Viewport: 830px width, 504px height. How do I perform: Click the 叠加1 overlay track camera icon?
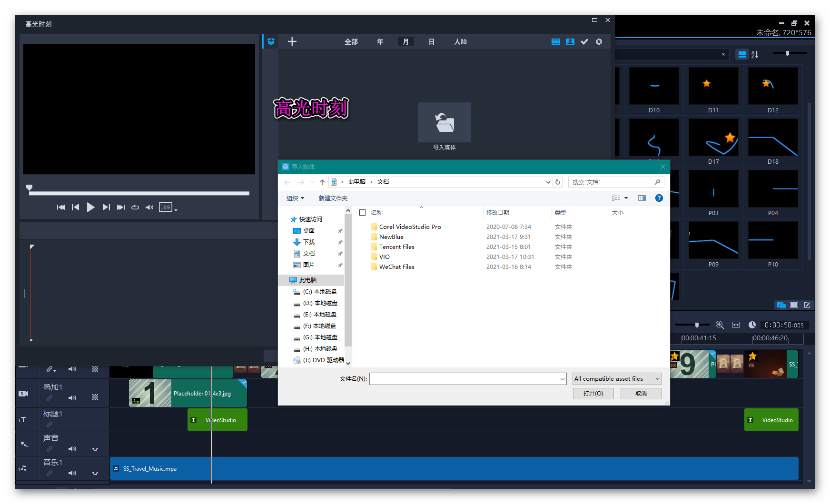(x=23, y=394)
